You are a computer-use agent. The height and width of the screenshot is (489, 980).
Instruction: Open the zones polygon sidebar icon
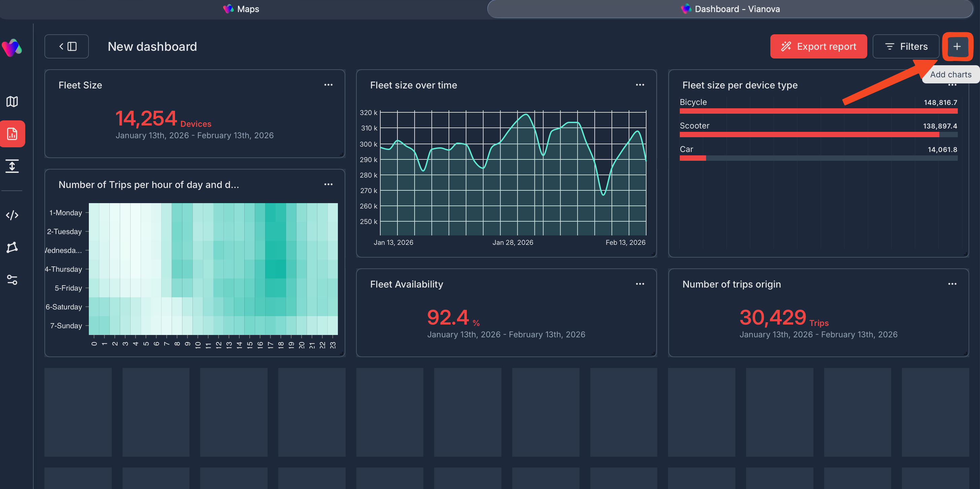click(x=12, y=248)
